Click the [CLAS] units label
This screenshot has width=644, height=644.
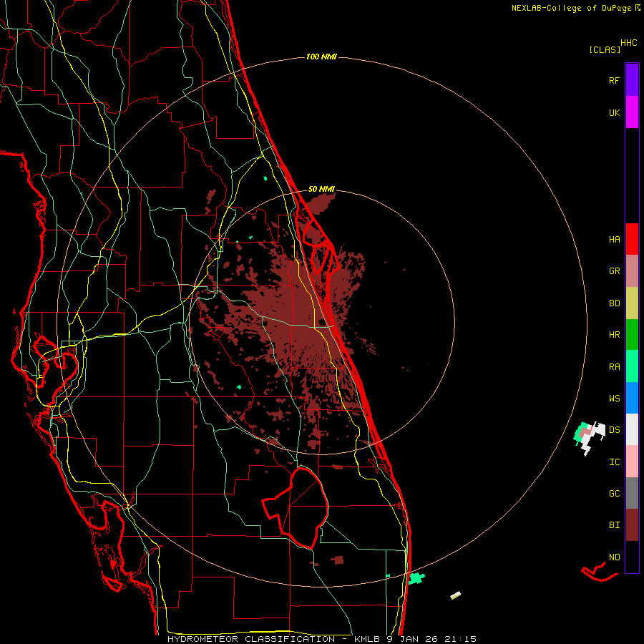(x=605, y=49)
